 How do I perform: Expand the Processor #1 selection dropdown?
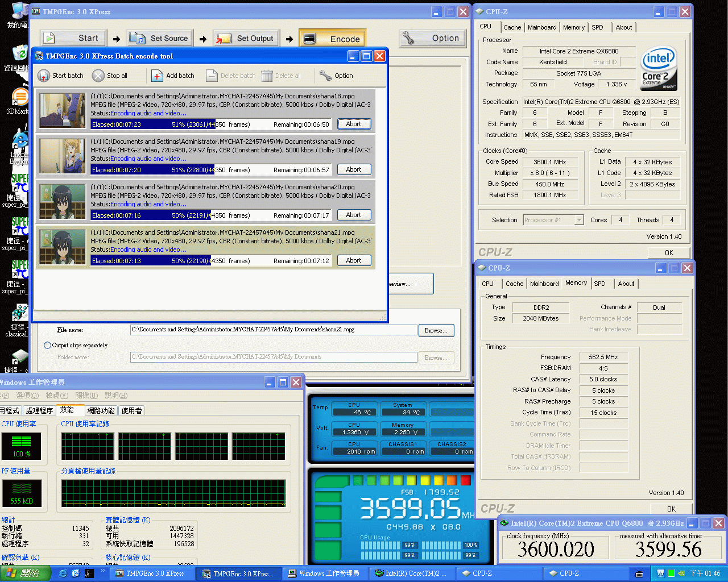(x=579, y=220)
